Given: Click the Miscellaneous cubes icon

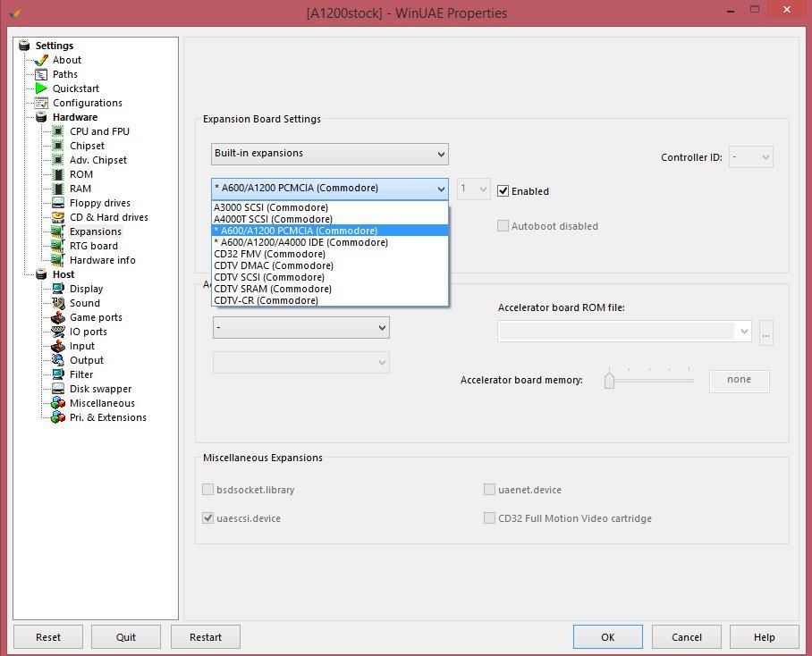Looking at the screenshot, I should pyautogui.click(x=58, y=403).
